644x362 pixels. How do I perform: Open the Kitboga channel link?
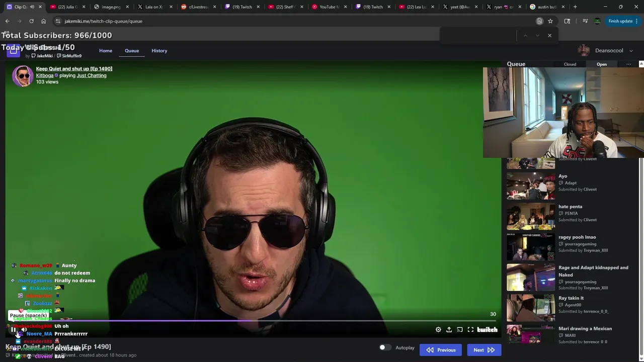pyautogui.click(x=45, y=75)
